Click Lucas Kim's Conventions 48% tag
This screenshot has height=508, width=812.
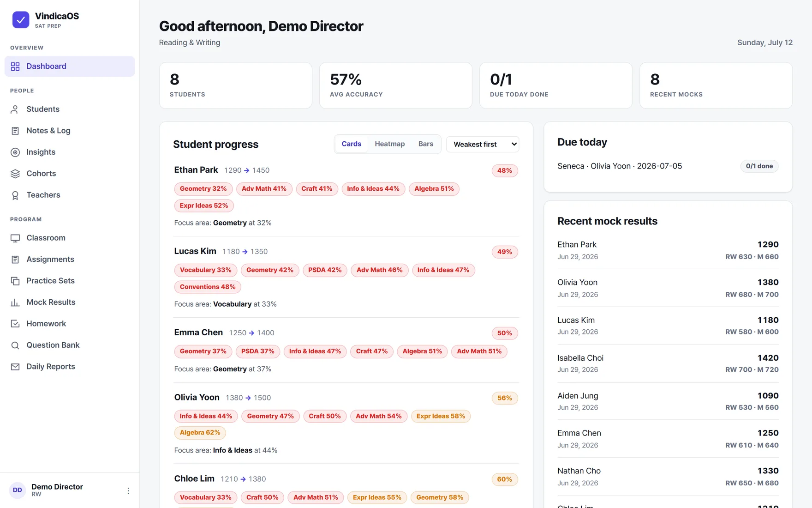pyautogui.click(x=208, y=287)
